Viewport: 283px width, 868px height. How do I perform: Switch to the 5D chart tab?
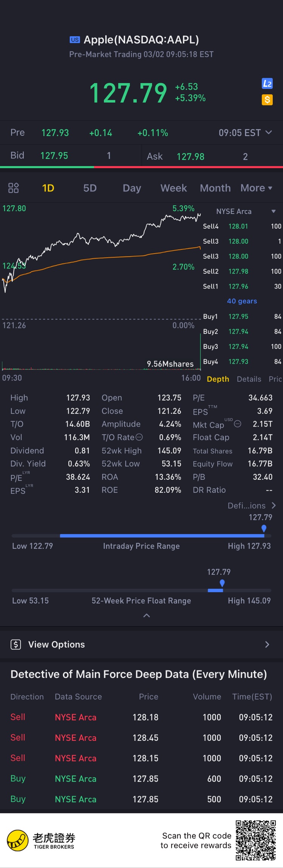90,188
